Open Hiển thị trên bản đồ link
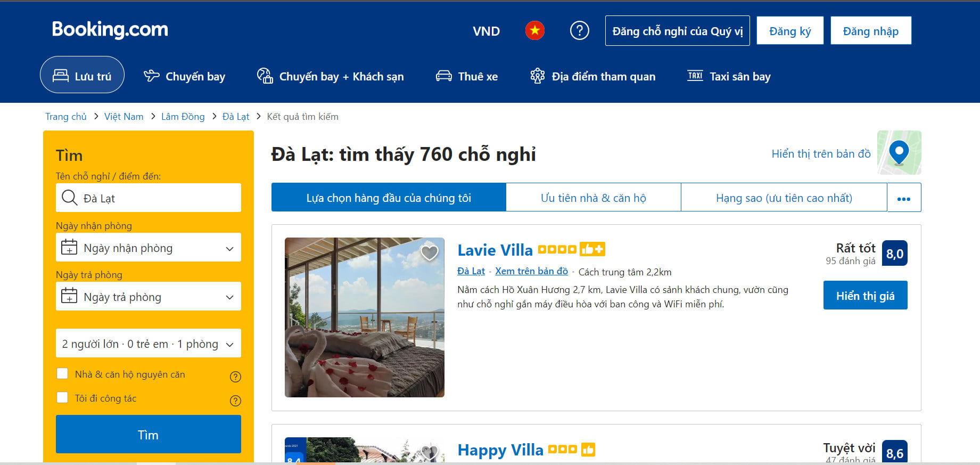The image size is (980, 465). tap(821, 153)
